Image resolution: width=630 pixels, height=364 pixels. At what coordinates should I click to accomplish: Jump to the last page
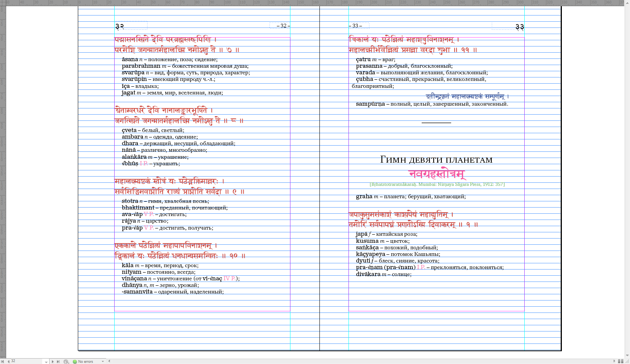[58, 361]
